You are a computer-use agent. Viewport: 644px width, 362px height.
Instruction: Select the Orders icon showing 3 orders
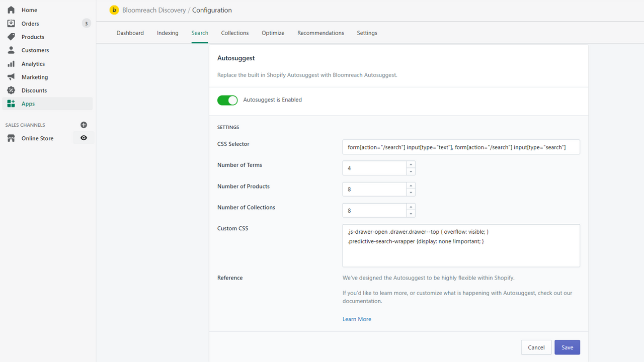[11, 23]
